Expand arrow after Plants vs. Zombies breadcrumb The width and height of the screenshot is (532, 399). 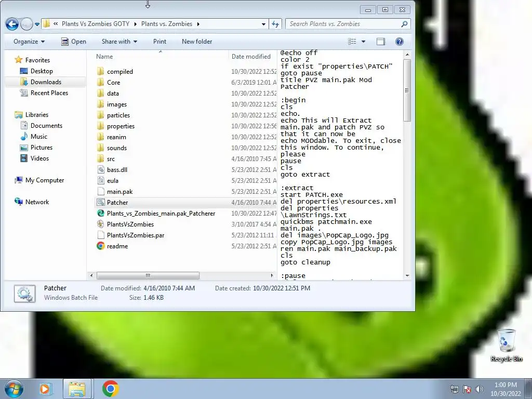pos(198,24)
